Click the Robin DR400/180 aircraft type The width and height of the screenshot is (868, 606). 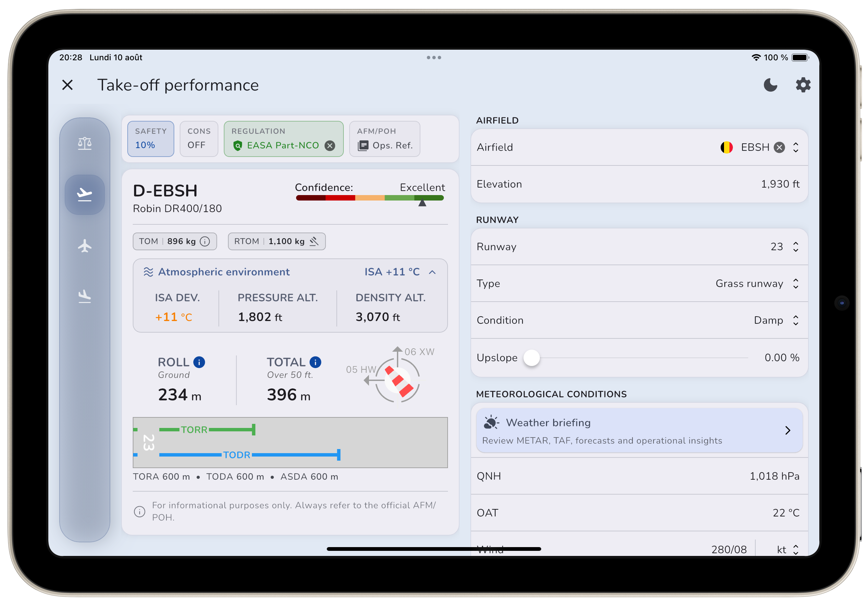(177, 209)
